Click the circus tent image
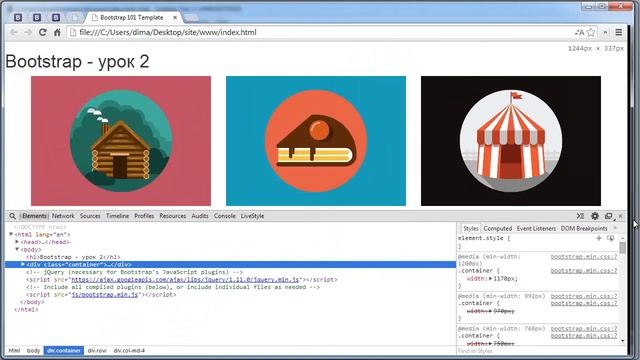Viewport: 640px width, 360px height. click(511, 141)
